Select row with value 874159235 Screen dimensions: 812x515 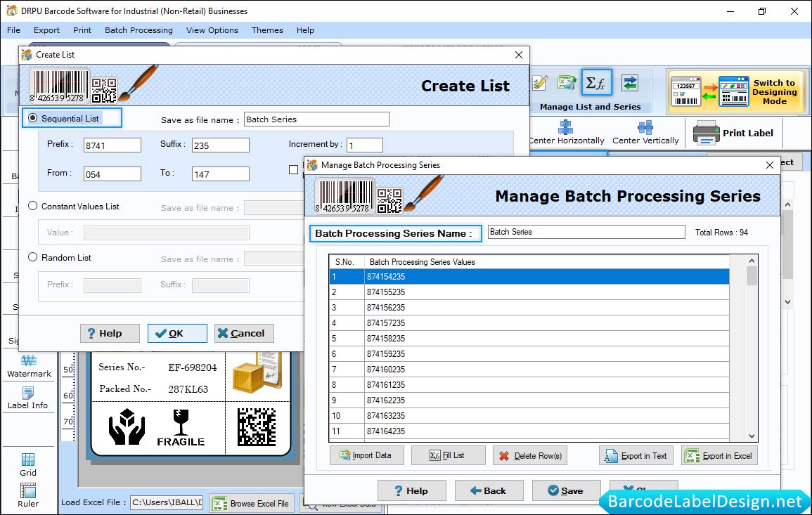coord(529,354)
